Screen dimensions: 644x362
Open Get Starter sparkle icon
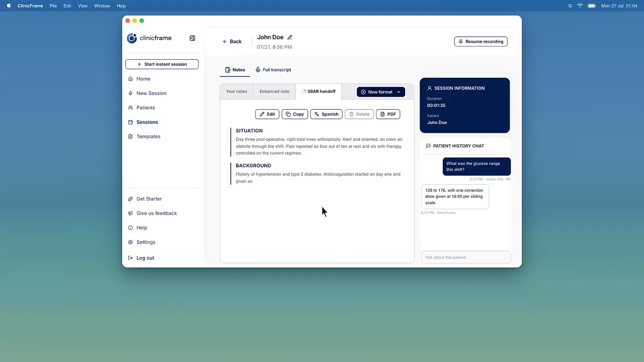tap(131, 199)
